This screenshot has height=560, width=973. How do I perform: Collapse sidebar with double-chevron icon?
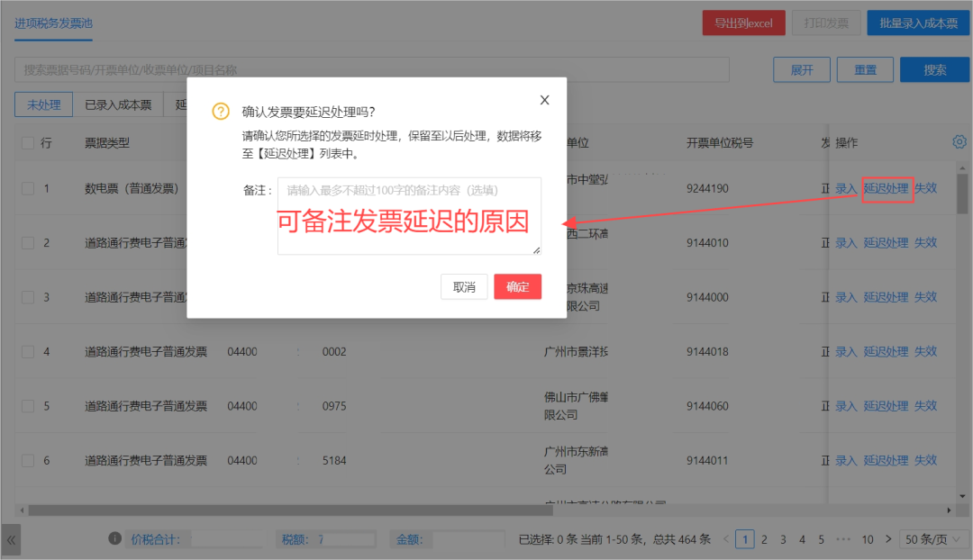point(11,539)
